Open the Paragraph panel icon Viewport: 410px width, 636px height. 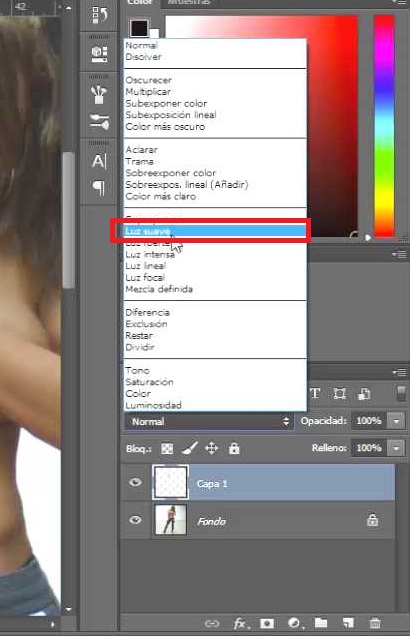tap(99, 188)
